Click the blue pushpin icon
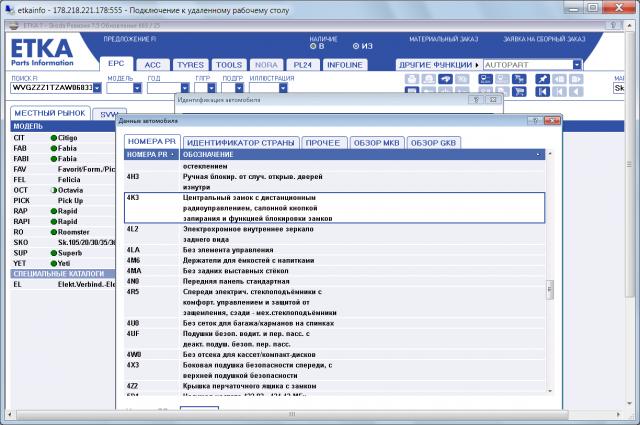Screen dimensions: 640x425 pos(542,79)
